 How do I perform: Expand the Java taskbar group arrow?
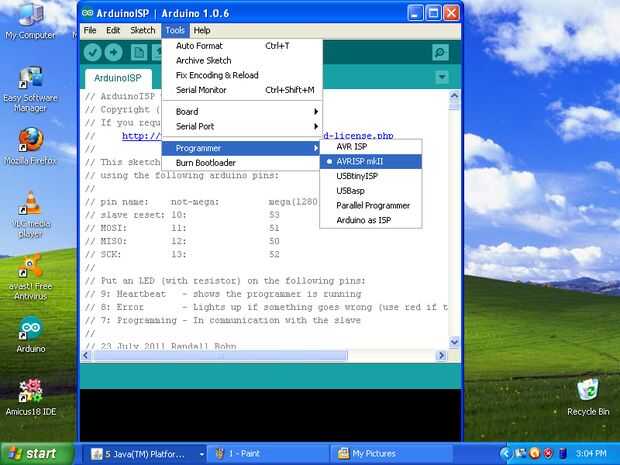[x=202, y=454]
